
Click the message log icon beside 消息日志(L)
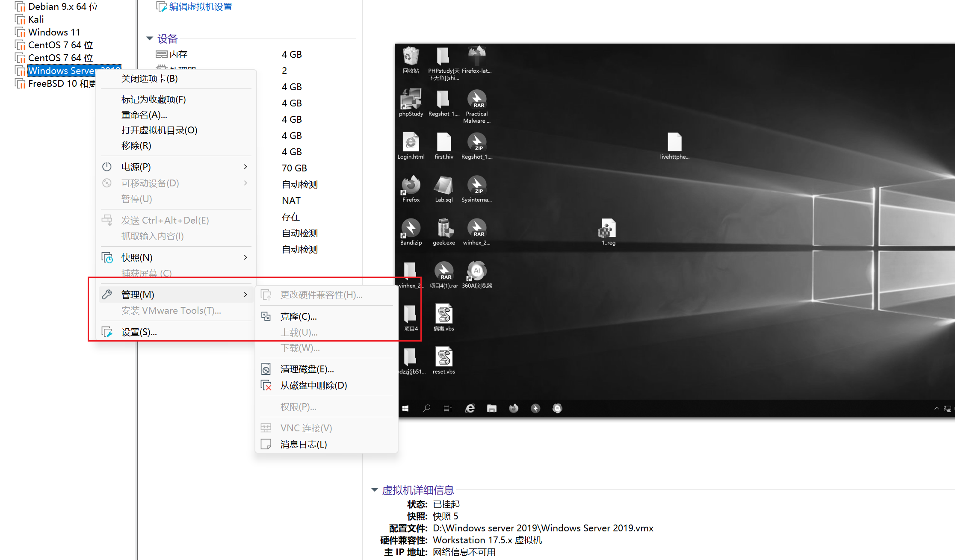[266, 444]
